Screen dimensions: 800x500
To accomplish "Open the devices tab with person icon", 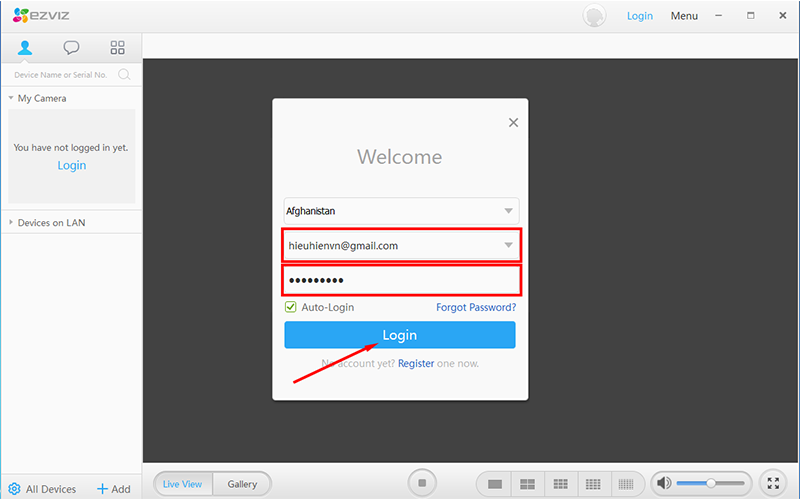I will coord(26,47).
